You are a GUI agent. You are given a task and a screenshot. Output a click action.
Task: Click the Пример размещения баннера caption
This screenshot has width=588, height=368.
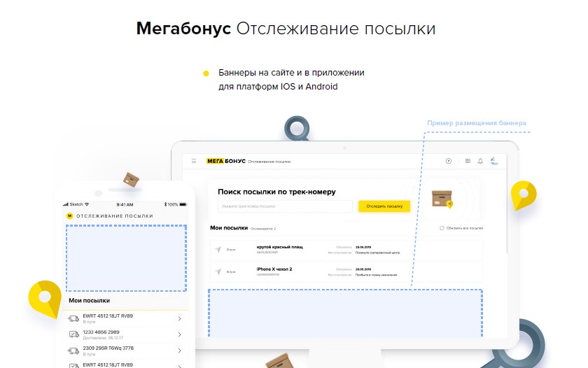(x=477, y=123)
